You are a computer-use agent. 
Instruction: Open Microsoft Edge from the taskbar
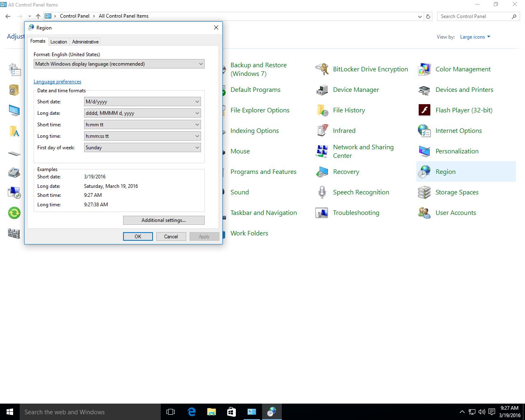click(192, 412)
